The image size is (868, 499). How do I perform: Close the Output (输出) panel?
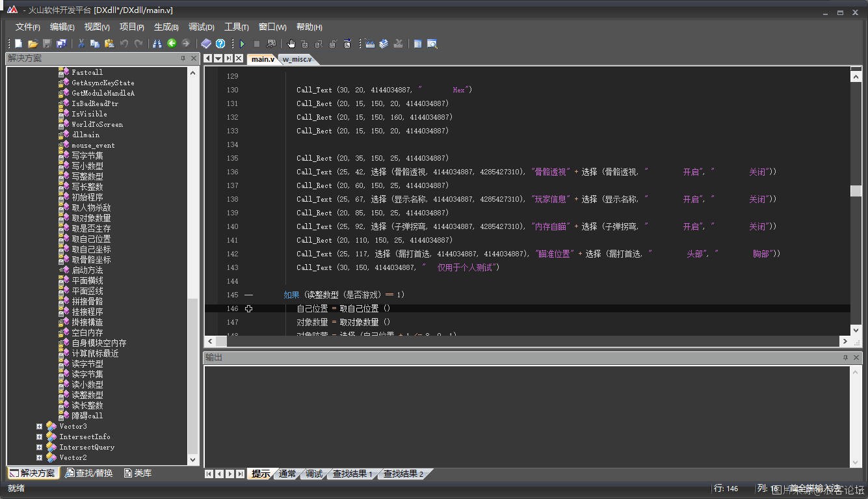[856, 358]
